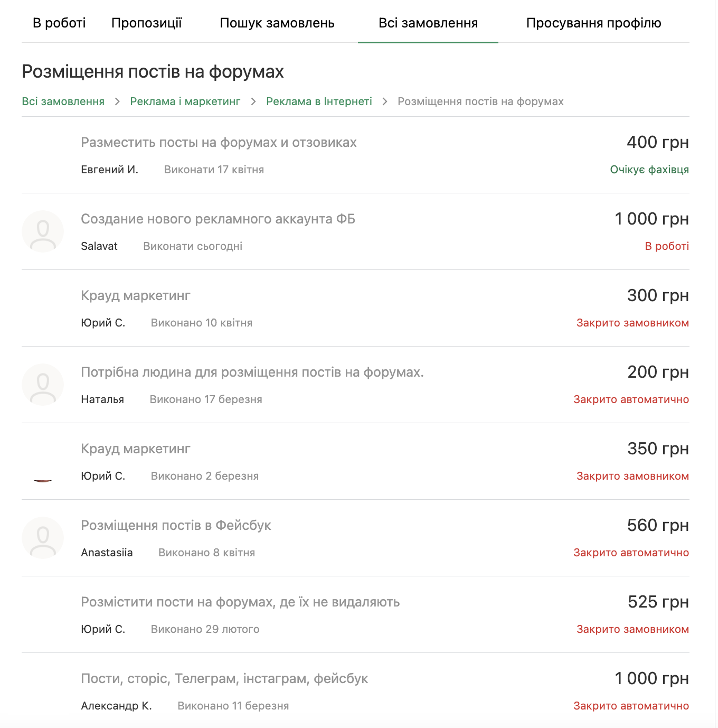The width and height of the screenshot is (718, 728).
Task: Open order Розмістити пости на форумах
Action: pyautogui.click(x=240, y=602)
